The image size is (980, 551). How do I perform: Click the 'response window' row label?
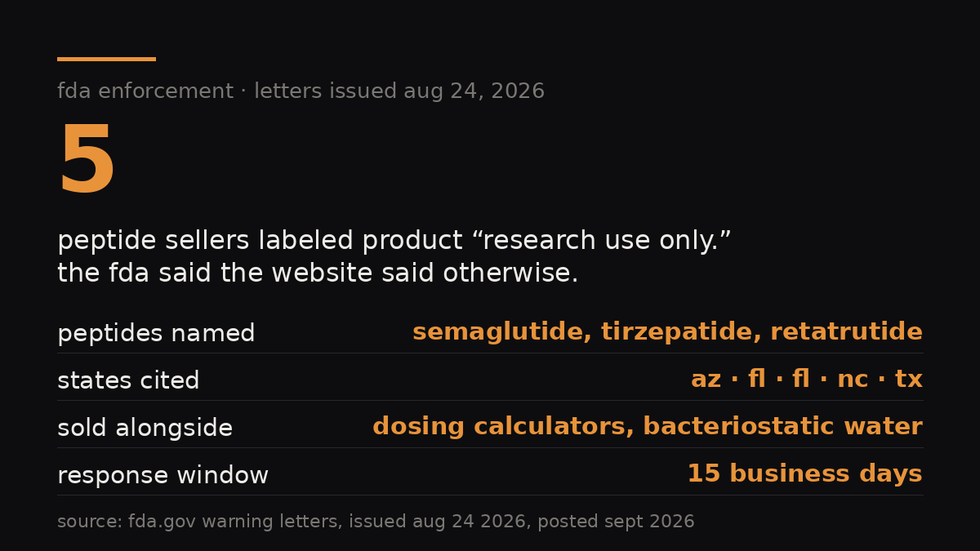coord(163,475)
